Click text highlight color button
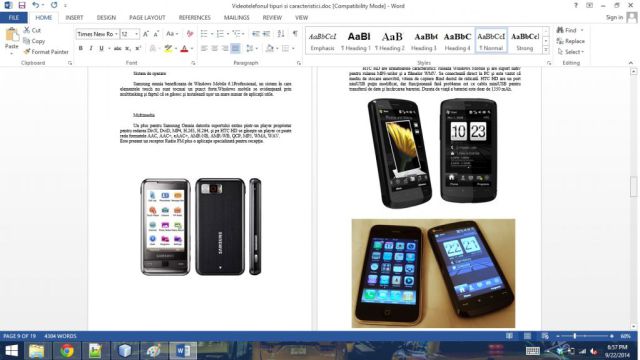 tap(168, 49)
